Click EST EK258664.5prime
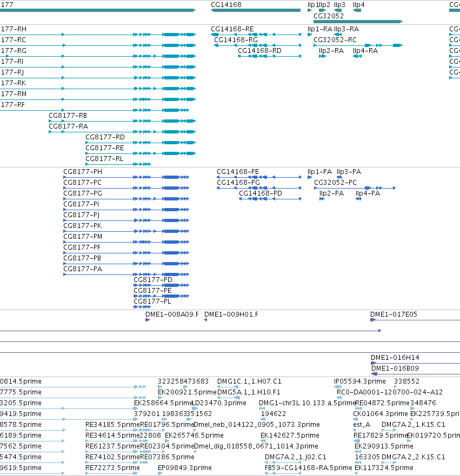This screenshot has height=476, width=460. point(163,403)
